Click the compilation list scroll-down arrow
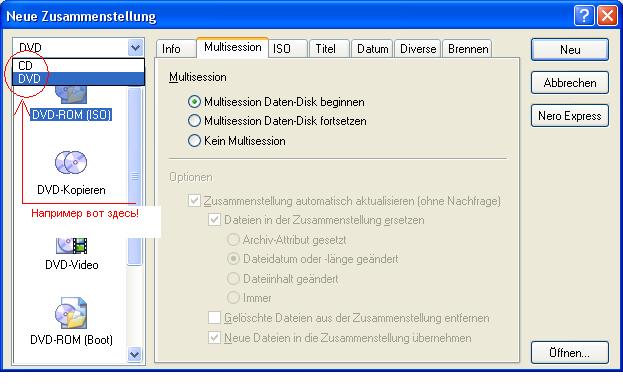Image resolution: width=623 pixels, height=384 pixels. (135, 354)
